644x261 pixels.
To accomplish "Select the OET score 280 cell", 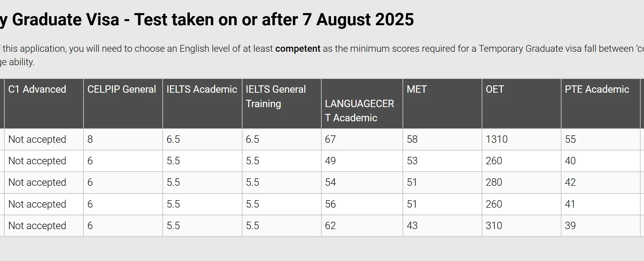I will click(x=494, y=182).
